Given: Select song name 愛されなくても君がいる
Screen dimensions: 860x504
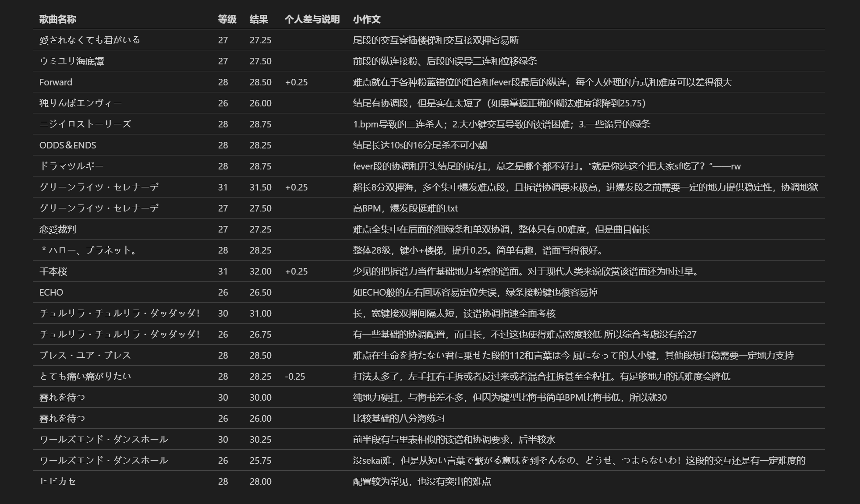Looking at the screenshot, I should point(90,40).
